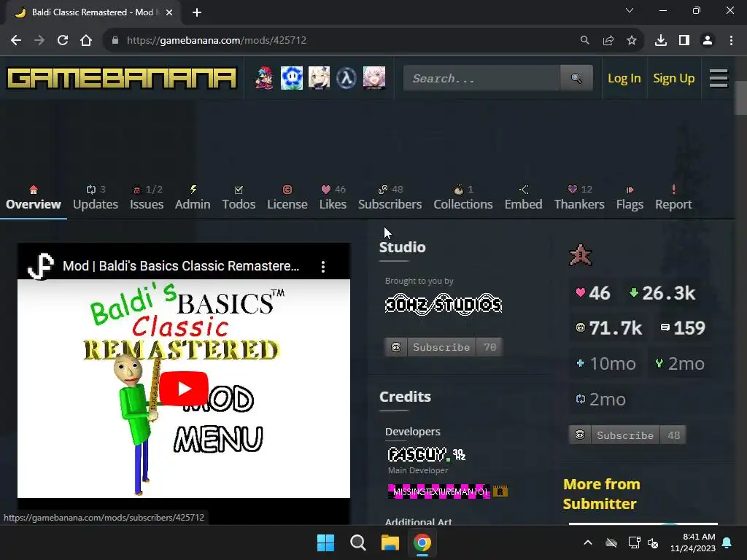Open the Friday Night Funkin game icon

click(264, 78)
